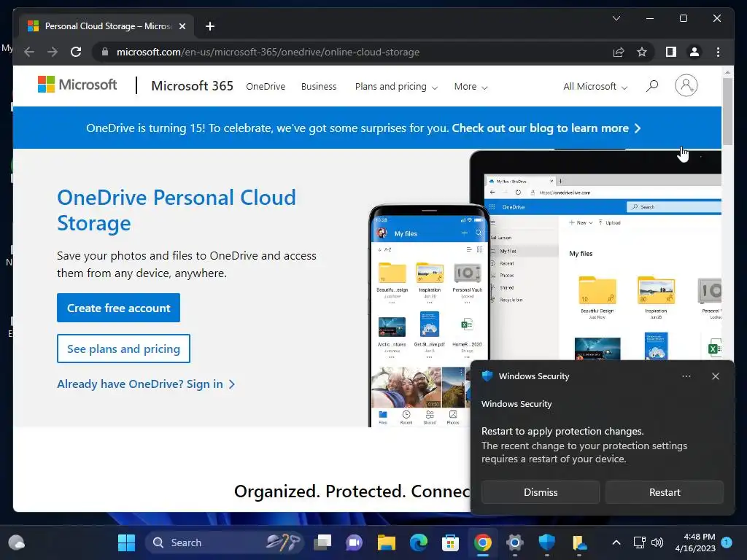Image resolution: width=747 pixels, height=560 pixels.
Task: Click the Chrome back arrow
Action: 29,52
